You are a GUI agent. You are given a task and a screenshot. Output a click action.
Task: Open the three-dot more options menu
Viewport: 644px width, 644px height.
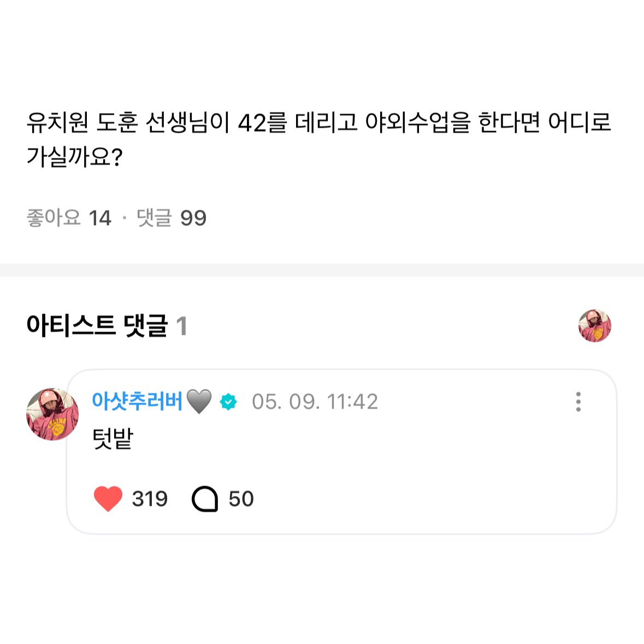click(578, 401)
